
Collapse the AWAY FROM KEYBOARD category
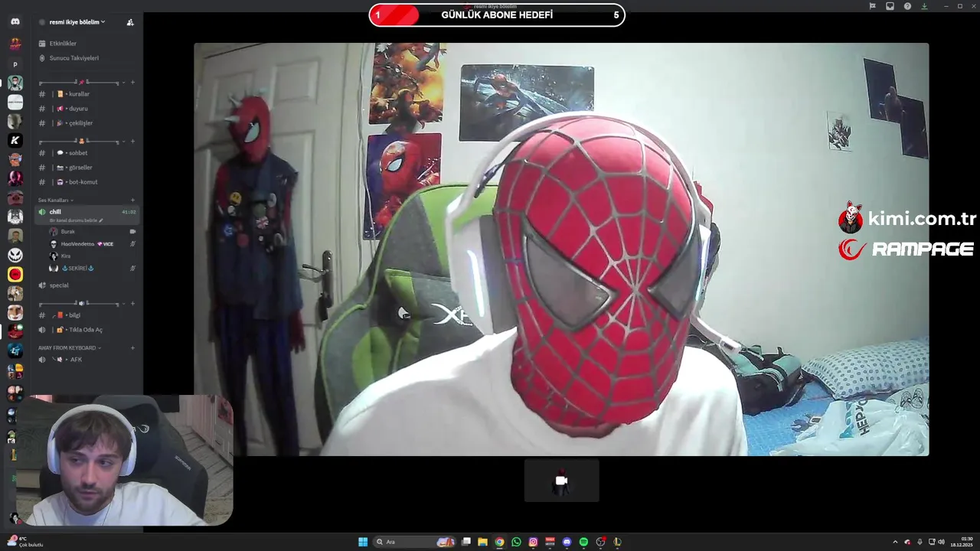pos(70,347)
